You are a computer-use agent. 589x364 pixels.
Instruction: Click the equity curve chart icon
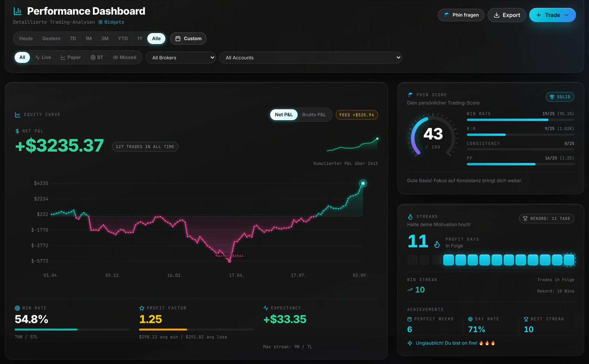pyautogui.click(x=18, y=115)
